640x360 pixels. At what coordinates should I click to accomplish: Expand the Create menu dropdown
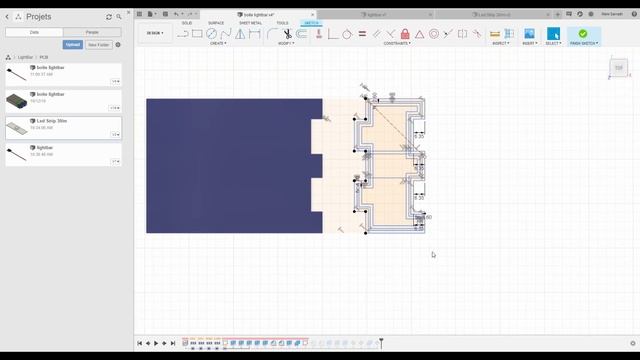(x=218, y=43)
